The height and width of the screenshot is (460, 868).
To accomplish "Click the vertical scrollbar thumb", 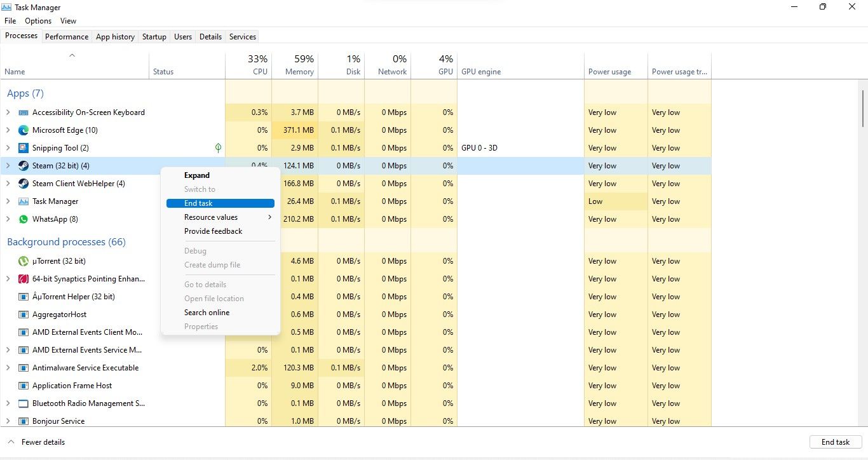I will (863, 108).
